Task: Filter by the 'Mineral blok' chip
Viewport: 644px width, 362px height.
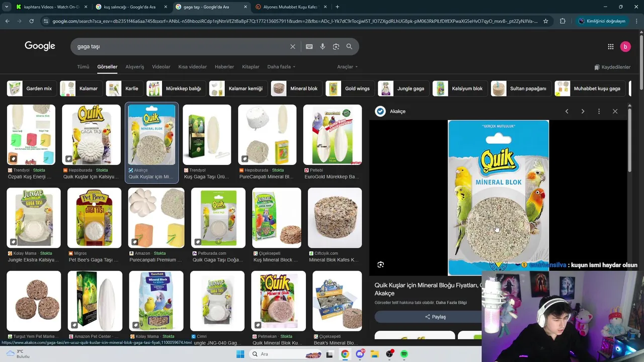Action: (296, 88)
